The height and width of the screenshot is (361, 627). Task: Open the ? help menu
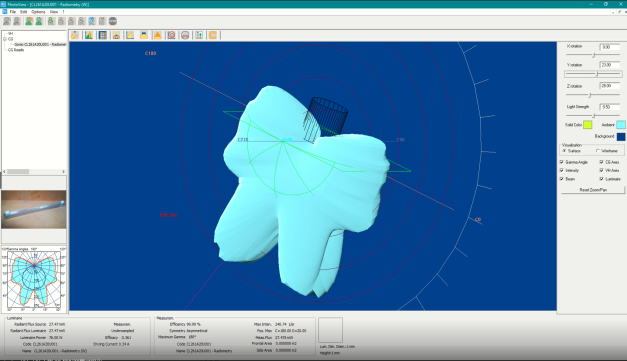coord(63,12)
